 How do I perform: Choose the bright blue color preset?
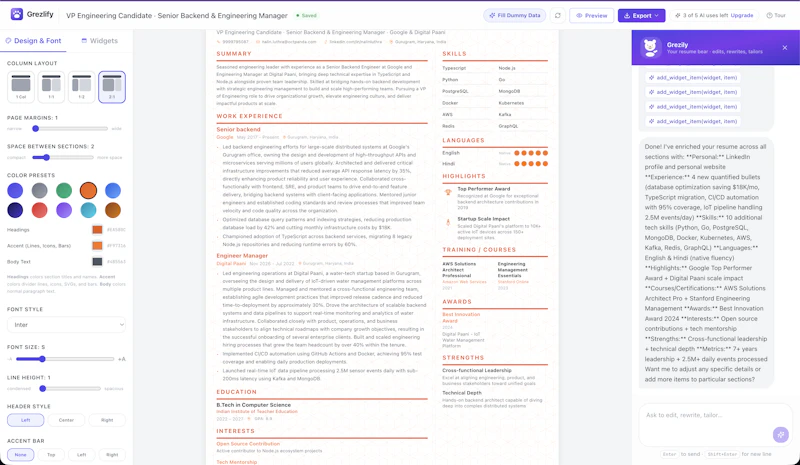click(x=113, y=190)
